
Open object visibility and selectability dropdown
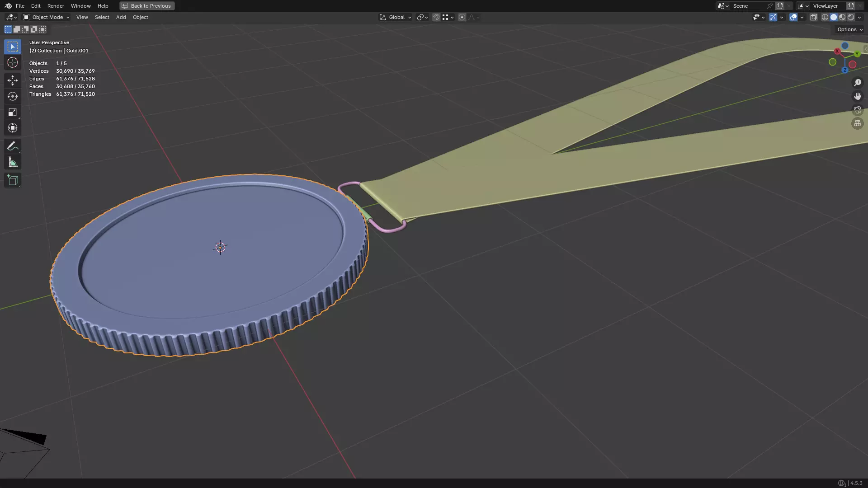[x=759, y=17]
